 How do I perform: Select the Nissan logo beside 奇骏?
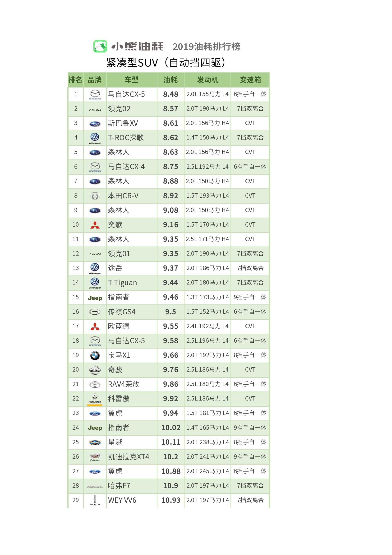click(x=95, y=370)
